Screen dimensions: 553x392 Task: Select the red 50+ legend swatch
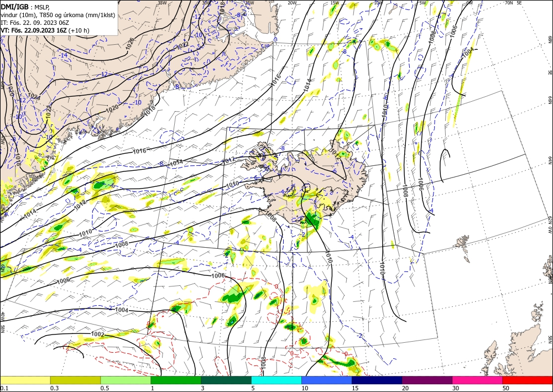pos(528,380)
